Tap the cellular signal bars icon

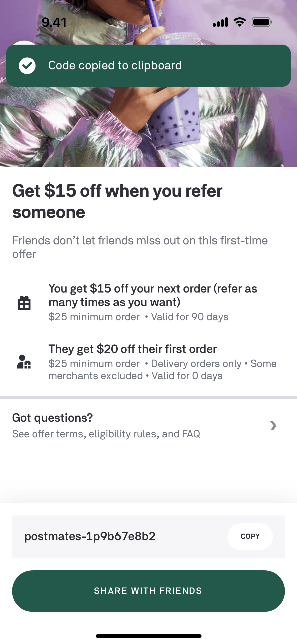click(x=220, y=22)
